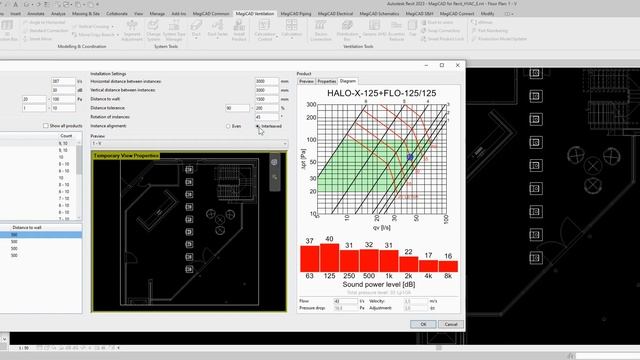Click the upper icon in preview toolbar
Viewport: 640px width, 360px height.
[274, 162]
